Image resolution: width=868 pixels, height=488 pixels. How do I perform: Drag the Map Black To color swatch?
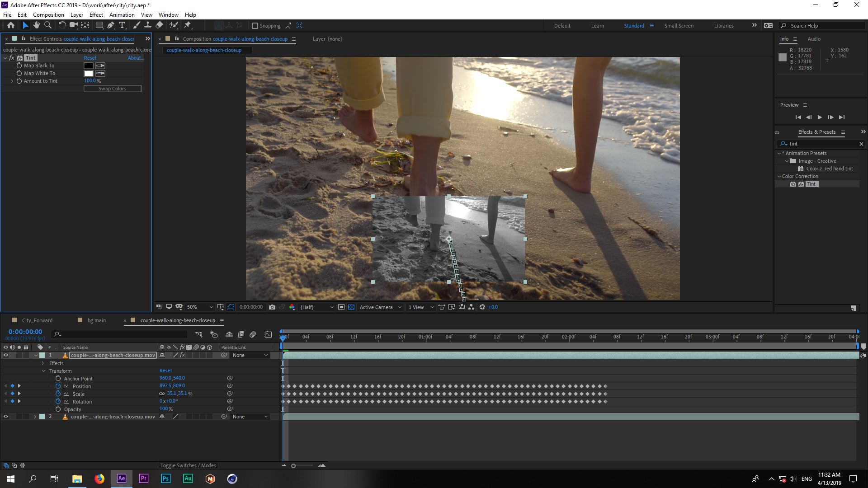[x=88, y=66]
